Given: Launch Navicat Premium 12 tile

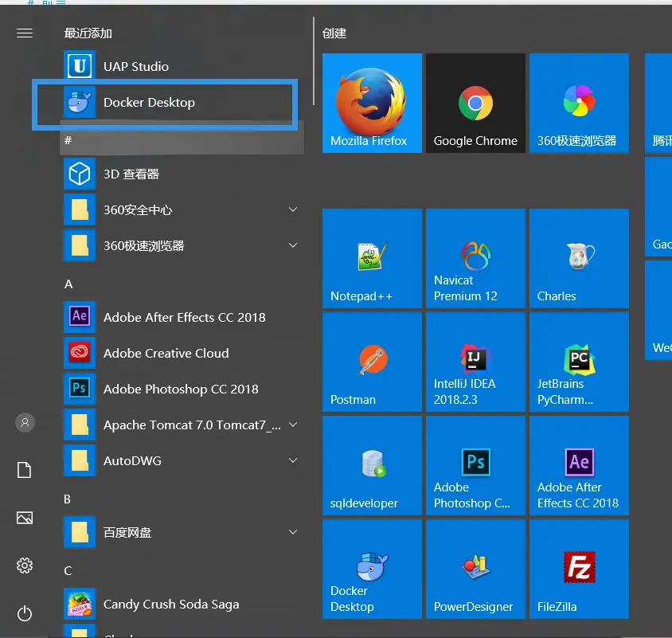Looking at the screenshot, I should (475, 259).
